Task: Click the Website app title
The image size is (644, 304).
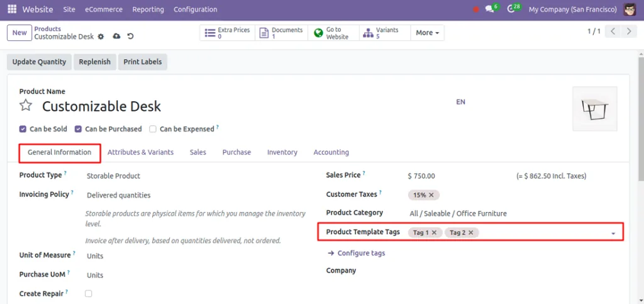Action: (x=37, y=9)
